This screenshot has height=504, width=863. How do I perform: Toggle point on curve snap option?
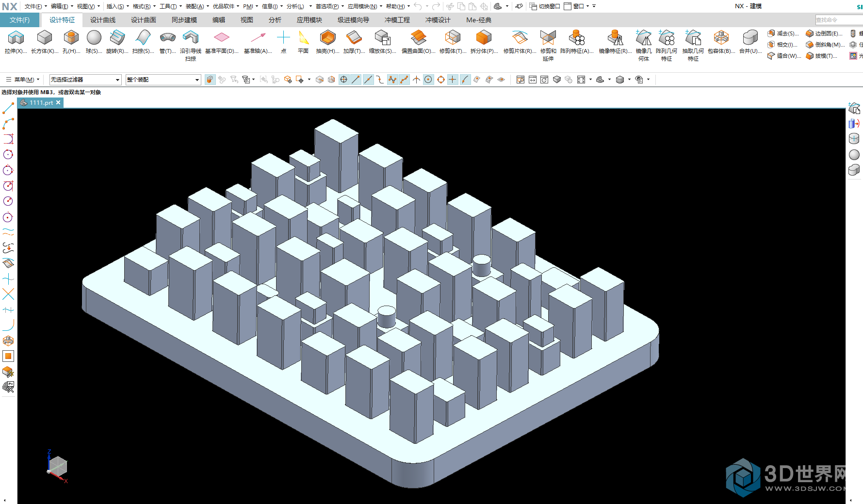(465, 80)
